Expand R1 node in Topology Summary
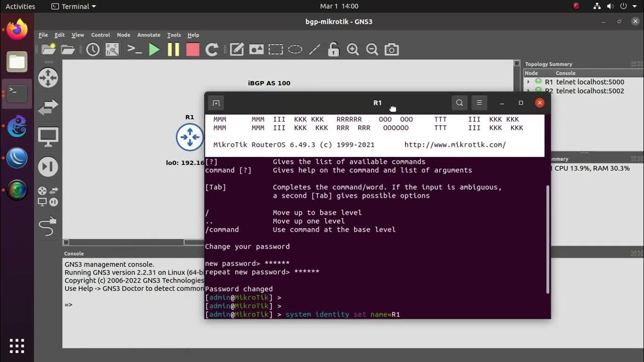 pyautogui.click(x=528, y=82)
